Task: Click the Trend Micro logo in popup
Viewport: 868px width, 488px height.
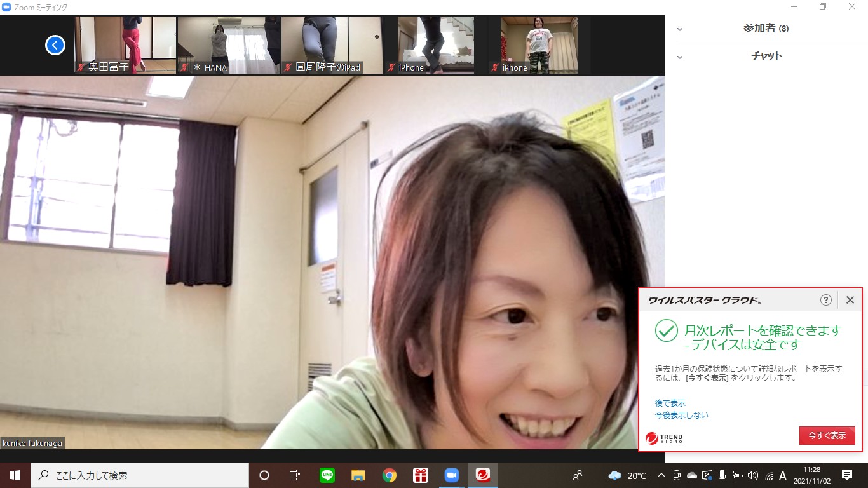Action: pos(664,438)
